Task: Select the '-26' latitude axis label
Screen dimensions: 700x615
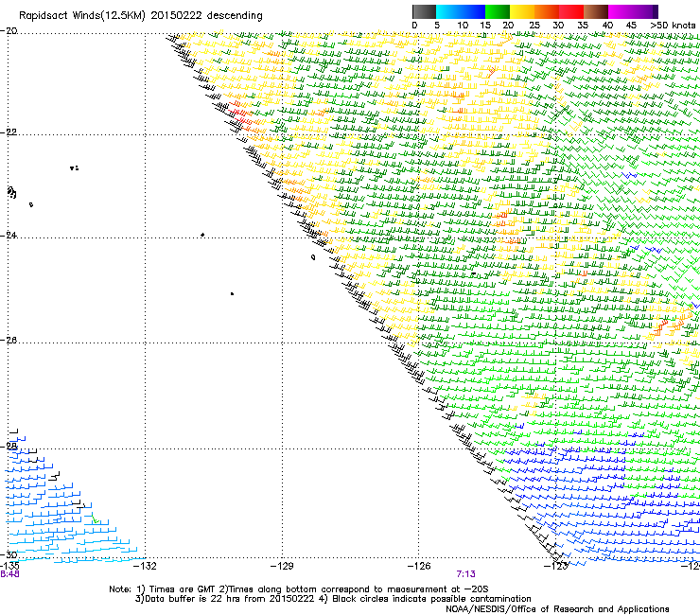Action: pos(9,340)
